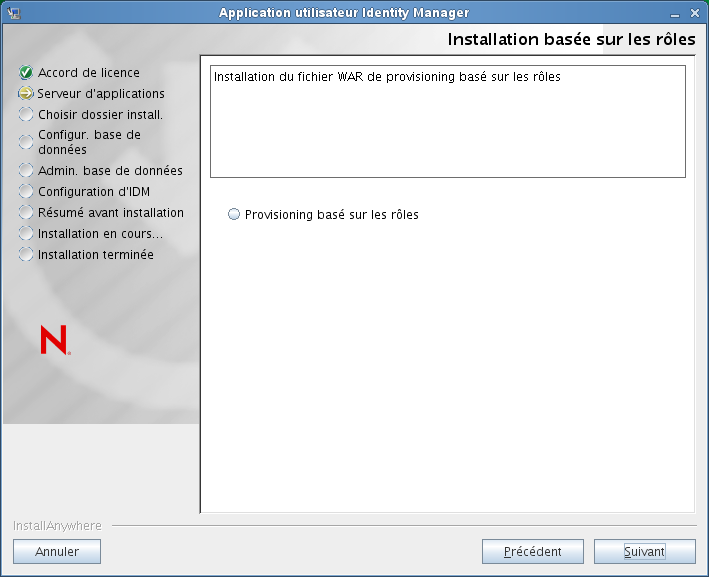Click the step circle beside Résumé avant installation
Image resolution: width=709 pixels, height=577 pixels.
coord(26,212)
